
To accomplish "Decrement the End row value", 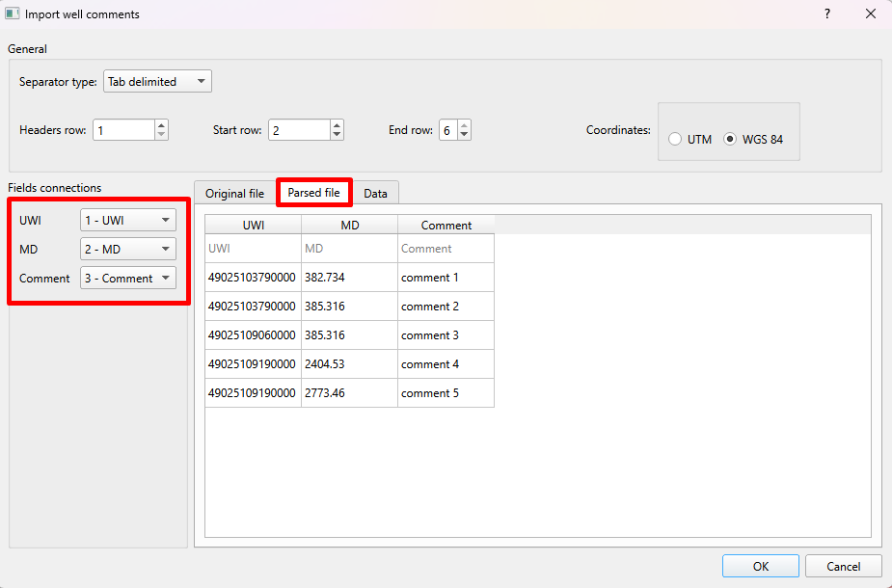I will [465, 135].
